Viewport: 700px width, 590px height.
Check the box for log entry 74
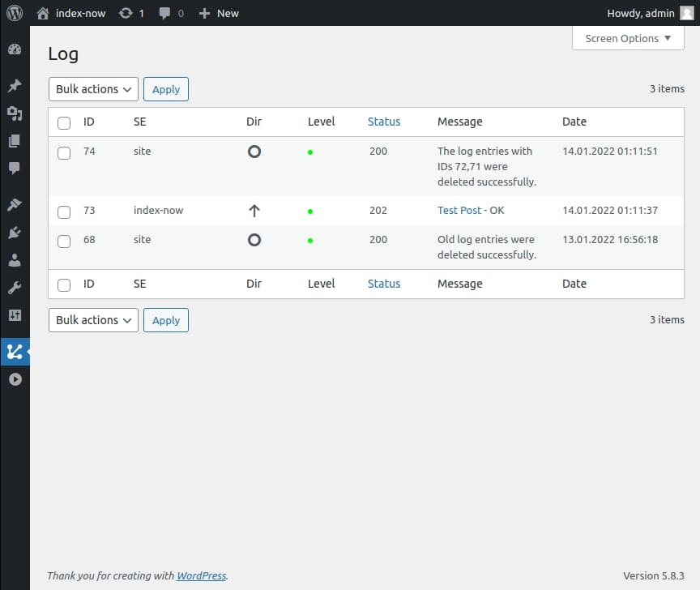64,152
